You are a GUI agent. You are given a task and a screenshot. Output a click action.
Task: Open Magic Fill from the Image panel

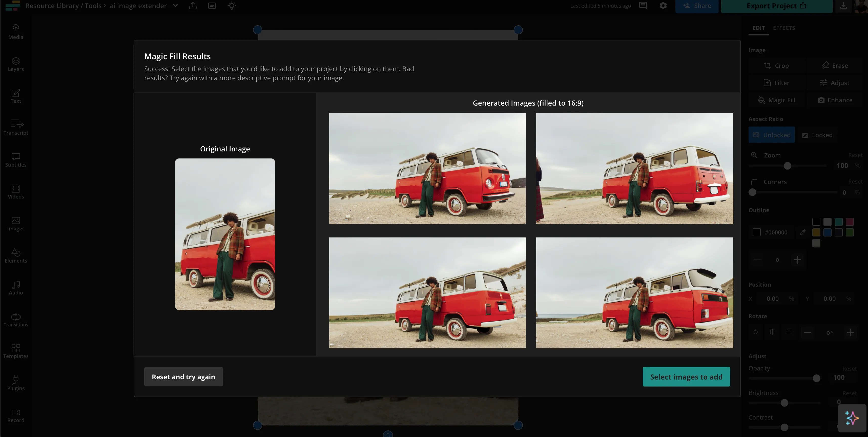point(777,100)
